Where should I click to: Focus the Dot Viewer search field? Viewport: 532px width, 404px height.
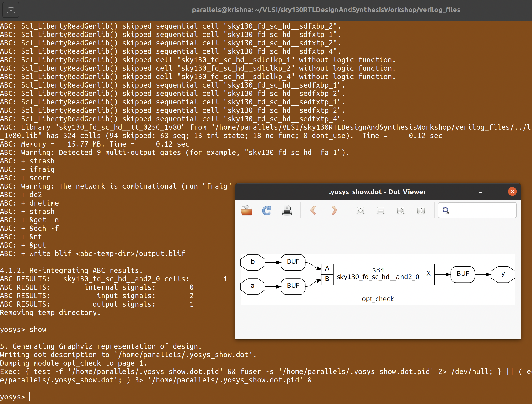coord(481,210)
